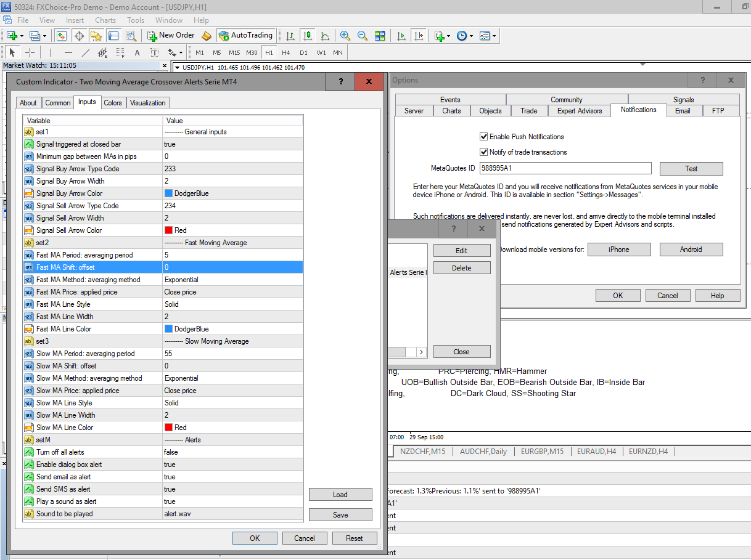This screenshot has width=751, height=560.
Task: Uncheck Notify of trade transactions
Action: pyautogui.click(x=484, y=152)
